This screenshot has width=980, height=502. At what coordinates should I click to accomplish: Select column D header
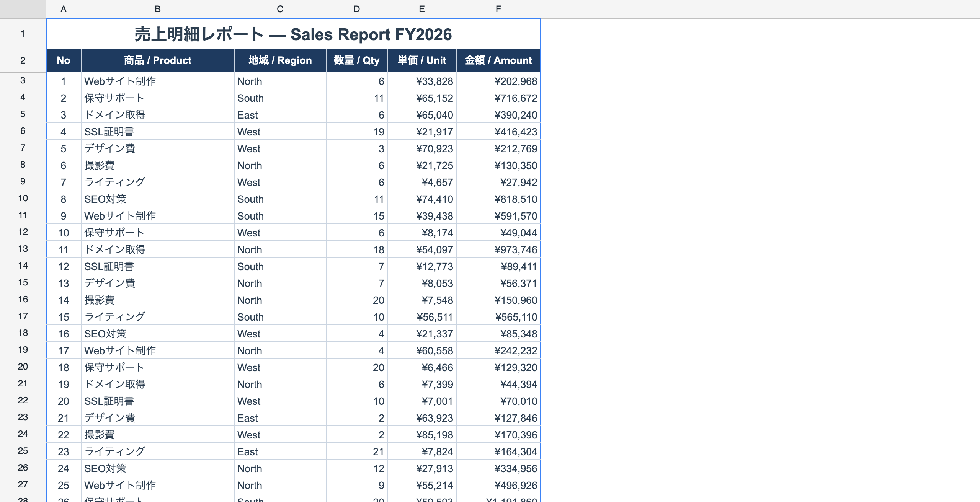pos(357,9)
